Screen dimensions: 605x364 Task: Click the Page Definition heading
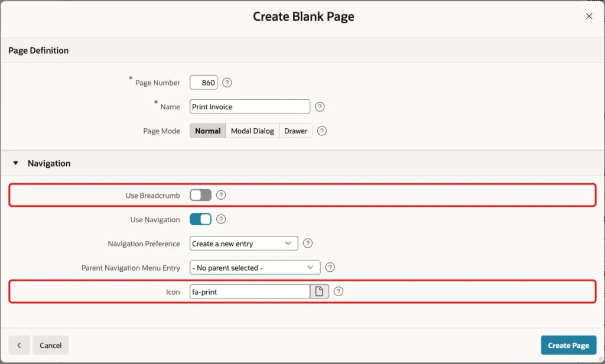pyautogui.click(x=38, y=51)
